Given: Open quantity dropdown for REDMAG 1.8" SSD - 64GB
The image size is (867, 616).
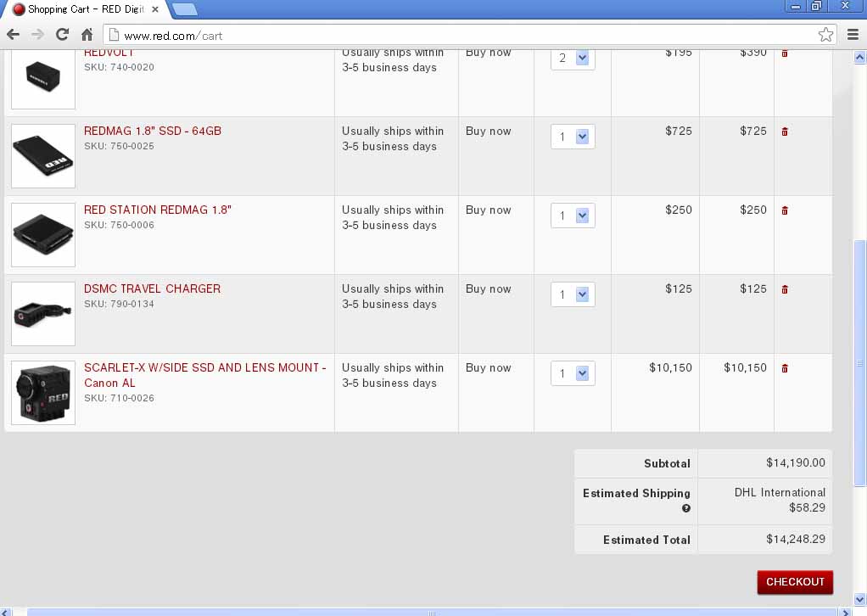Looking at the screenshot, I should pyautogui.click(x=573, y=137).
